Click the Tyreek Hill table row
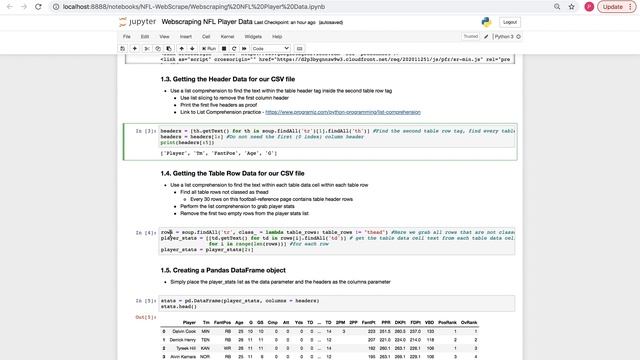Image resolution: width=640 pixels, height=360 pixels. pos(319,349)
